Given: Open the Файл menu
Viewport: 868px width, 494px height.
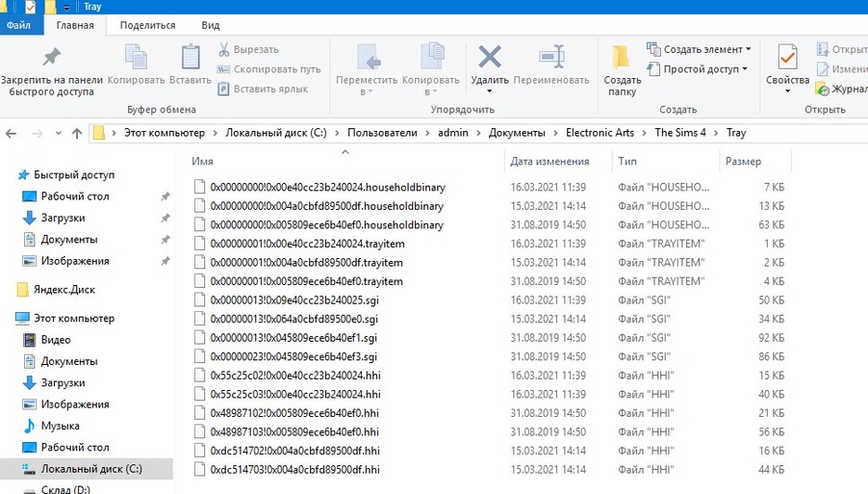Looking at the screenshot, I should click(x=18, y=26).
